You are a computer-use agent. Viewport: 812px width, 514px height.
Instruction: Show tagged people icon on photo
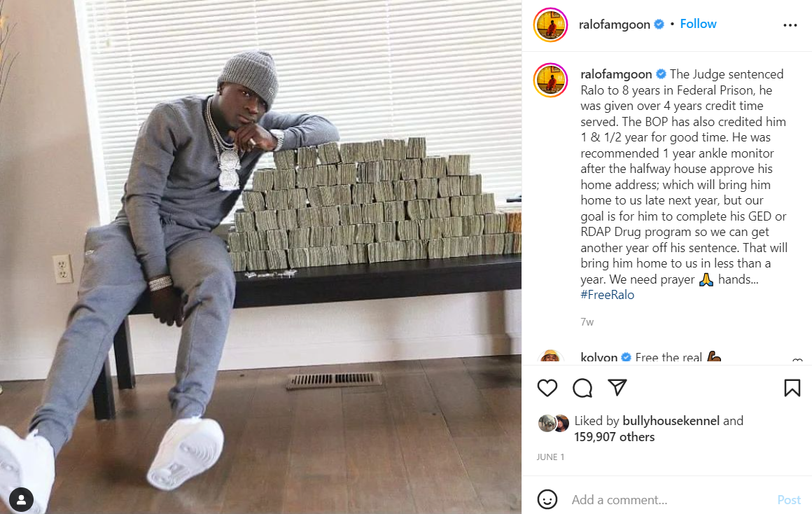click(x=21, y=500)
